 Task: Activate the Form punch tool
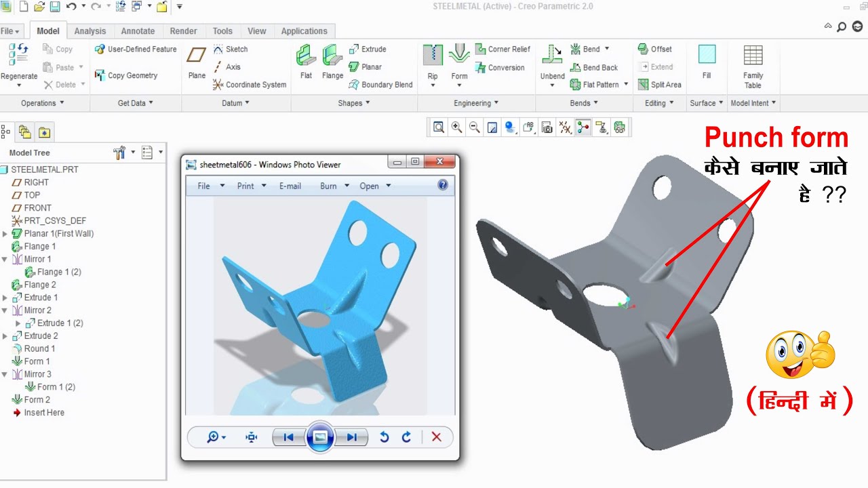coord(459,61)
